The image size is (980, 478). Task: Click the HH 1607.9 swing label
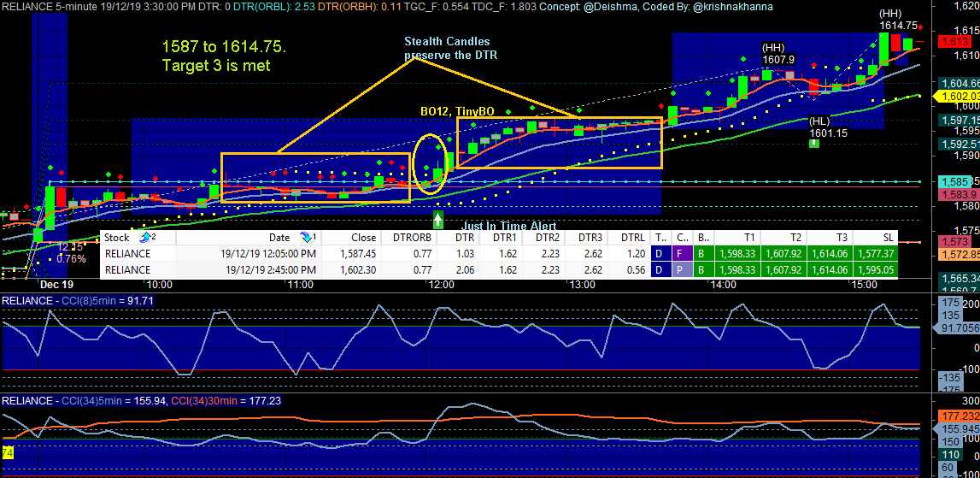pyautogui.click(x=777, y=54)
